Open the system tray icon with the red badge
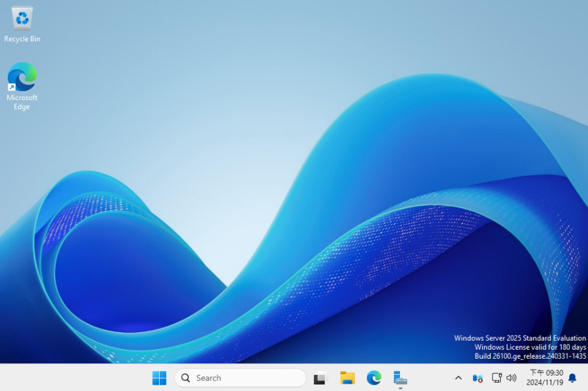This screenshot has height=391, width=588. pos(478,378)
